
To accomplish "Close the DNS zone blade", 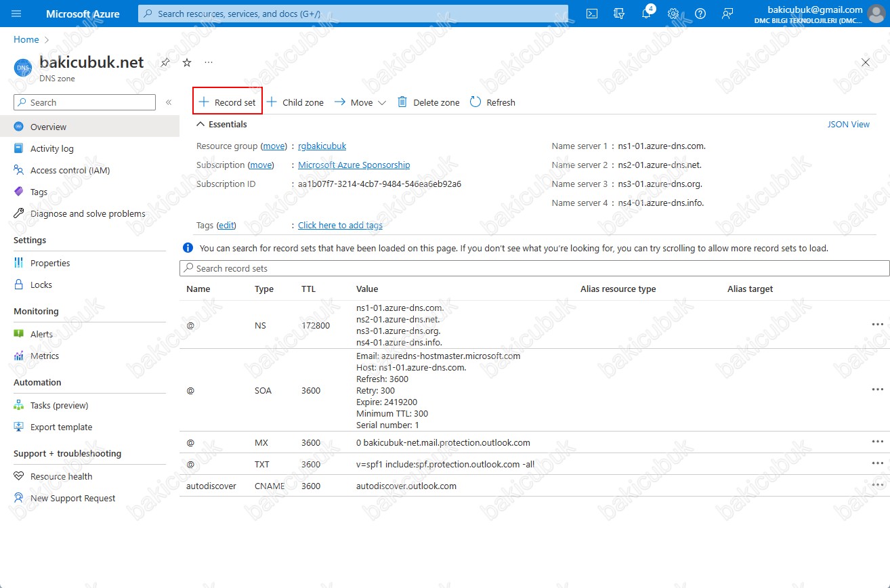I will pos(865,62).
